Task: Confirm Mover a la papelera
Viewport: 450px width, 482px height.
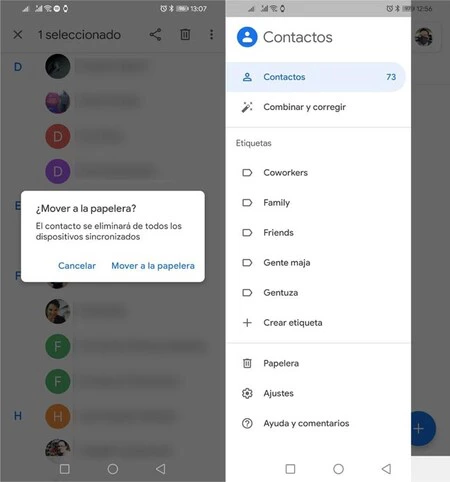Action: [x=153, y=266]
